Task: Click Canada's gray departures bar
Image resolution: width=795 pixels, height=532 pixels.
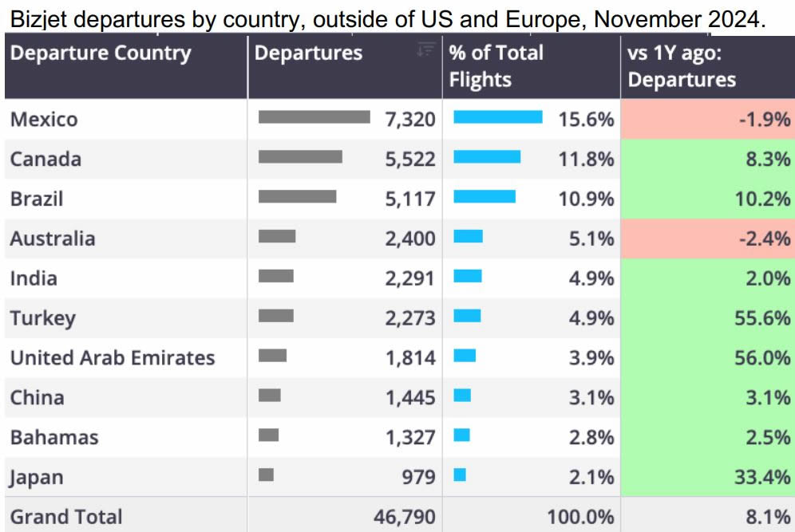Action: click(x=300, y=157)
